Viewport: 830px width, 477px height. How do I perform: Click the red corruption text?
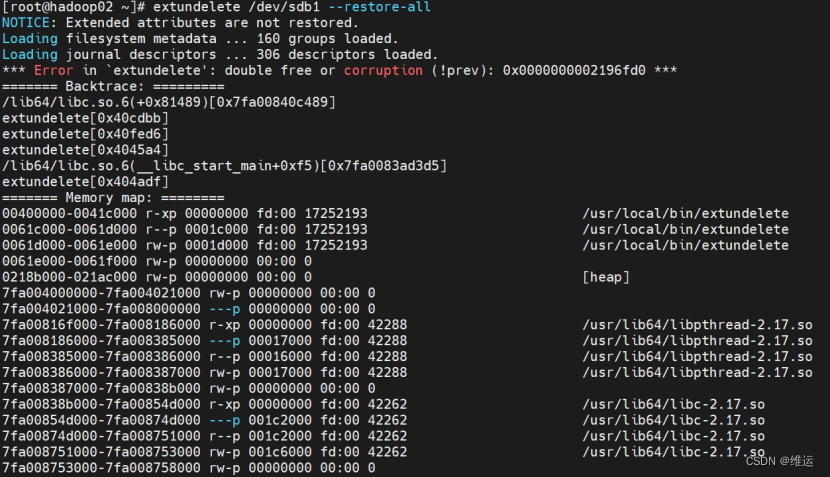(383, 70)
